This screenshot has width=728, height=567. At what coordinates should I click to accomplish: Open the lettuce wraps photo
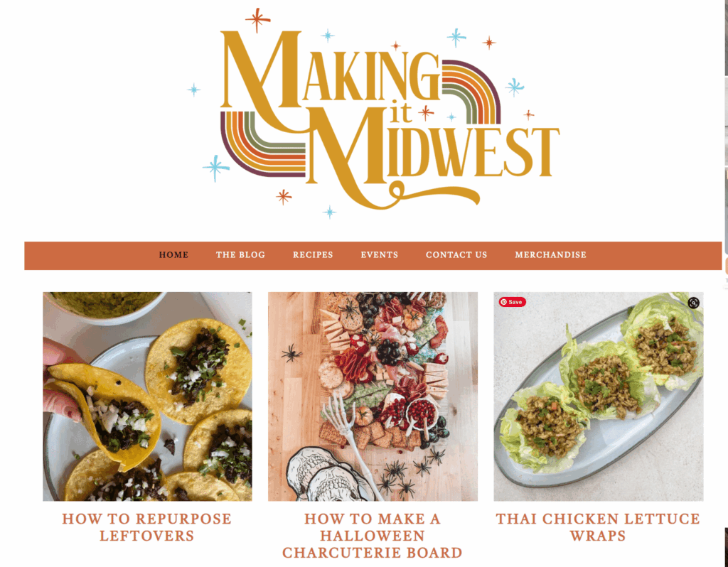point(599,396)
